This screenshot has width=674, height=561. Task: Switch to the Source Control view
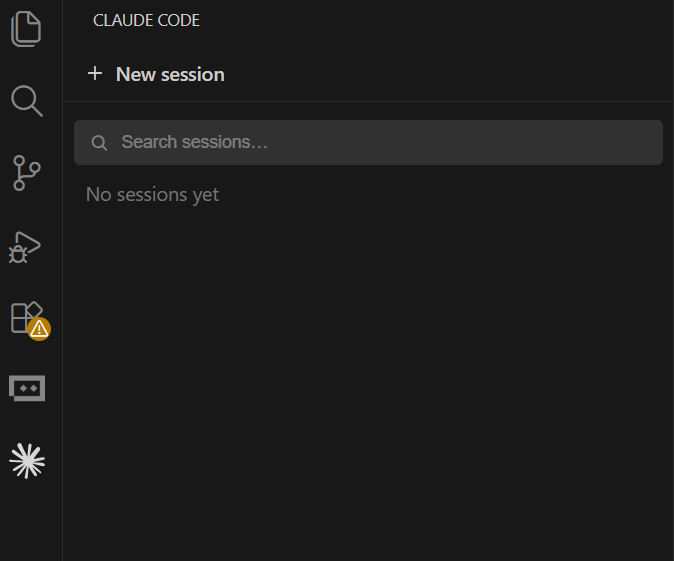(27, 173)
